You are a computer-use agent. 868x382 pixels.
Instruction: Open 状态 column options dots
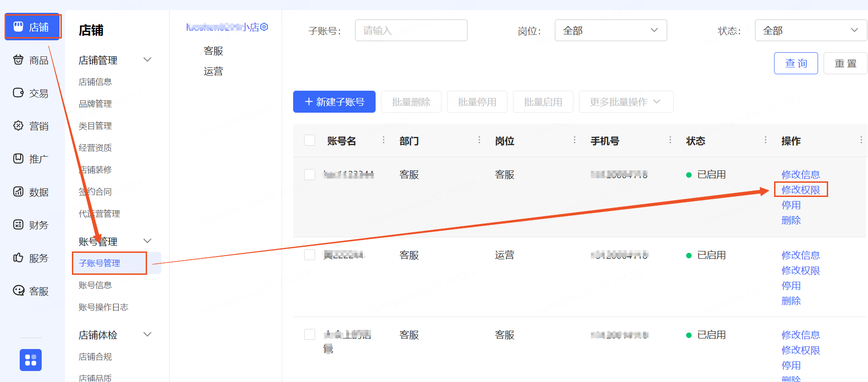(765, 140)
